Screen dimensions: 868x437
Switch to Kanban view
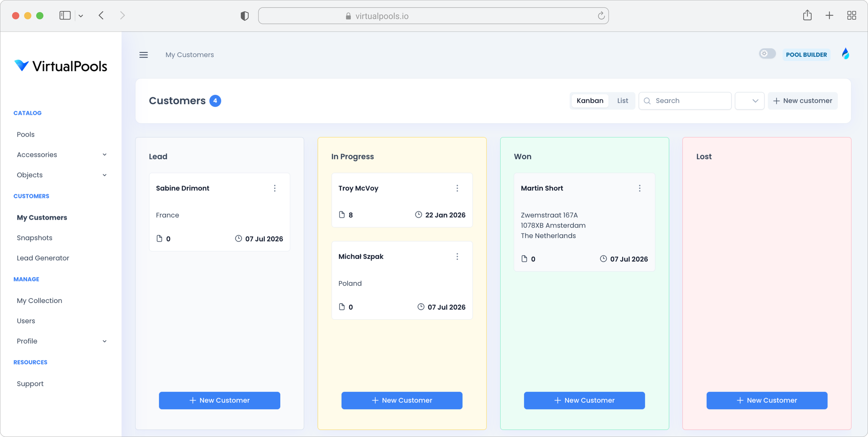590,101
